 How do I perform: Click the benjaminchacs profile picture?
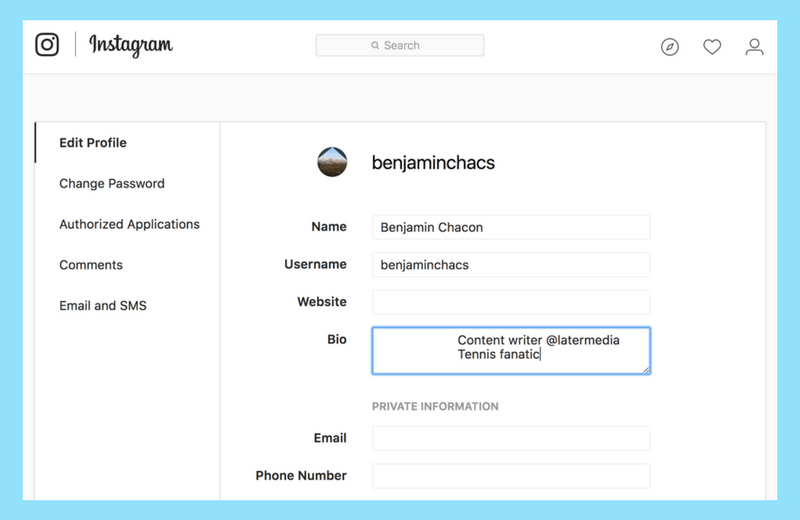[332, 162]
